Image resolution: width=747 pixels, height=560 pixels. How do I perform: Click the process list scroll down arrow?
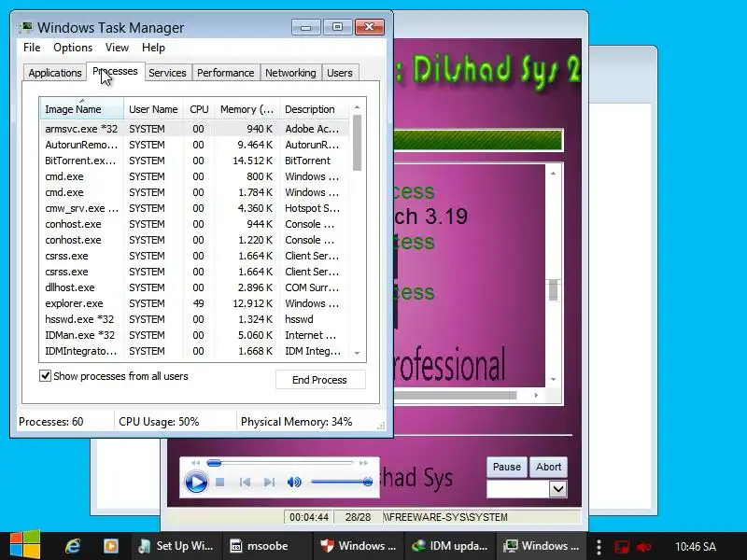click(x=357, y=353)
